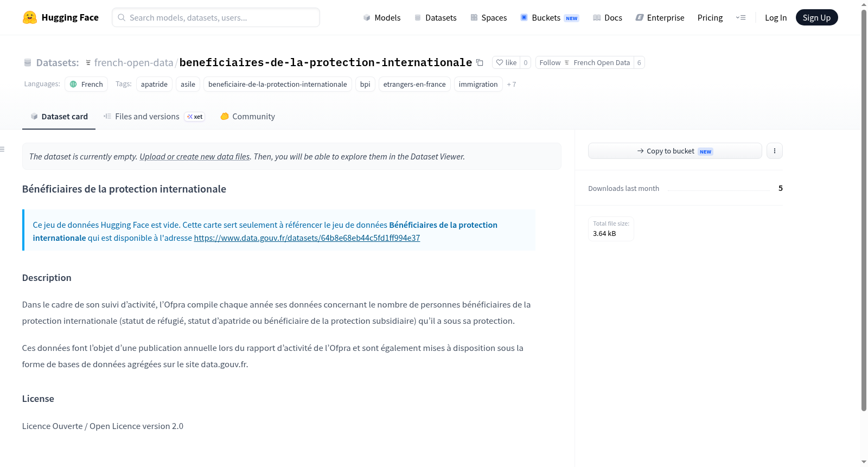Focus the search models, datasets, users field
The width and height of the screenshot is (868, 467).
pyautogui.click(x=216, y=17)
